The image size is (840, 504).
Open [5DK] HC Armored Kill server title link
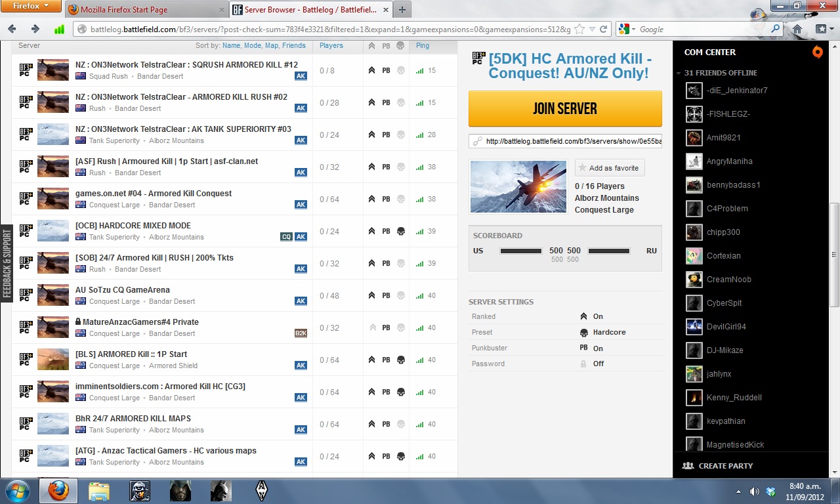[x=570, y=66]
